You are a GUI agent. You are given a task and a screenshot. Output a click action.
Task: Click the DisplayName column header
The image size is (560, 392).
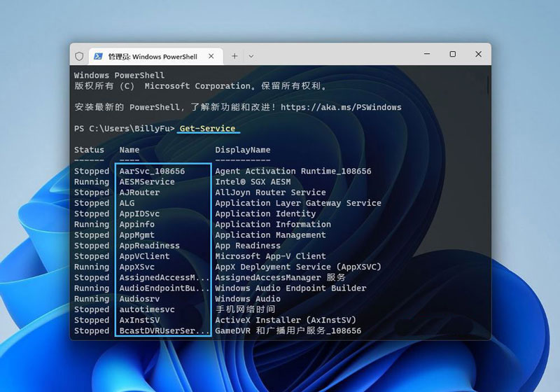click(x=242, y=150)
